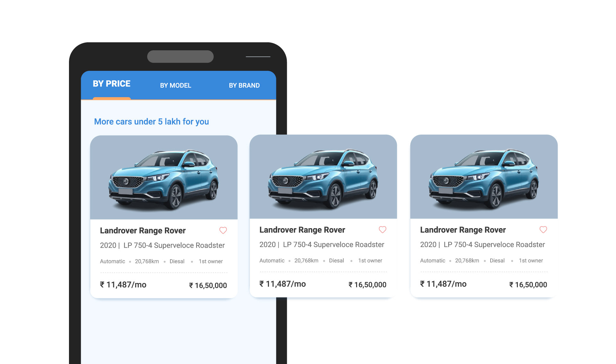Image resolution: width=616 pixels, height=364 pixels.
Task: Select the BY BRAND tab
Action: coord(244,86)
